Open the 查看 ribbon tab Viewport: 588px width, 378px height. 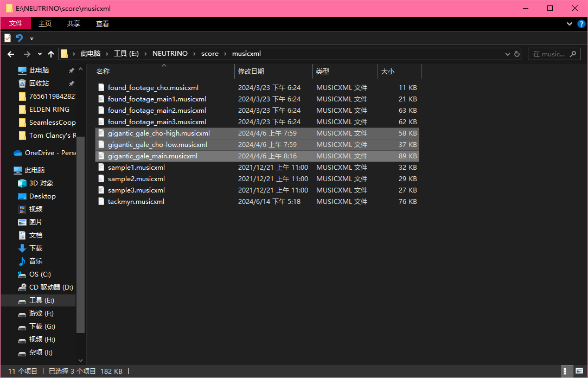point(103,24)
